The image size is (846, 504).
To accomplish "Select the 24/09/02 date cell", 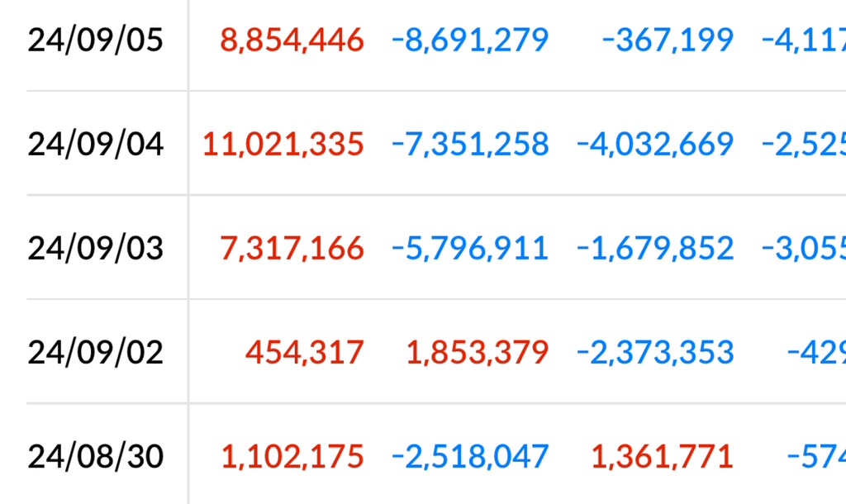I will [x=96, y=352].
